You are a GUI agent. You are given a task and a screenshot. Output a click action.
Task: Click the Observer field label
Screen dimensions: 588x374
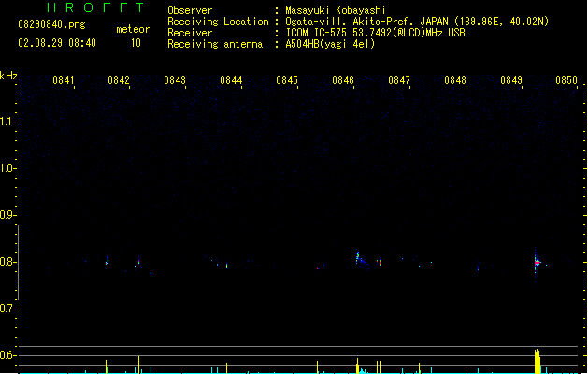(x=190, y=10)
